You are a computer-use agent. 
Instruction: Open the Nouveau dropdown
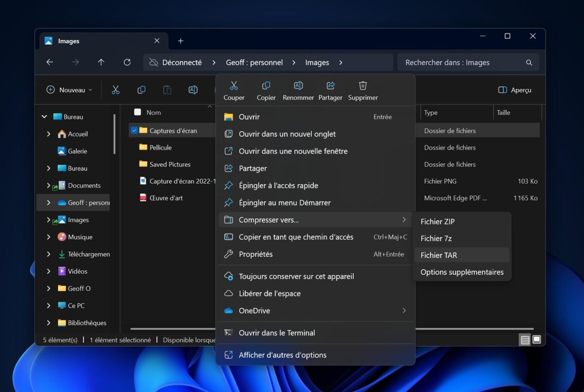[x=69, y=90]
